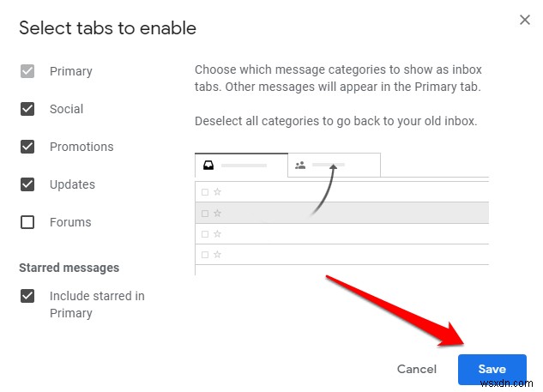
Task: Disable the Promotions tab checkbox
Action: pyautogui.click(x=27, y=147)
